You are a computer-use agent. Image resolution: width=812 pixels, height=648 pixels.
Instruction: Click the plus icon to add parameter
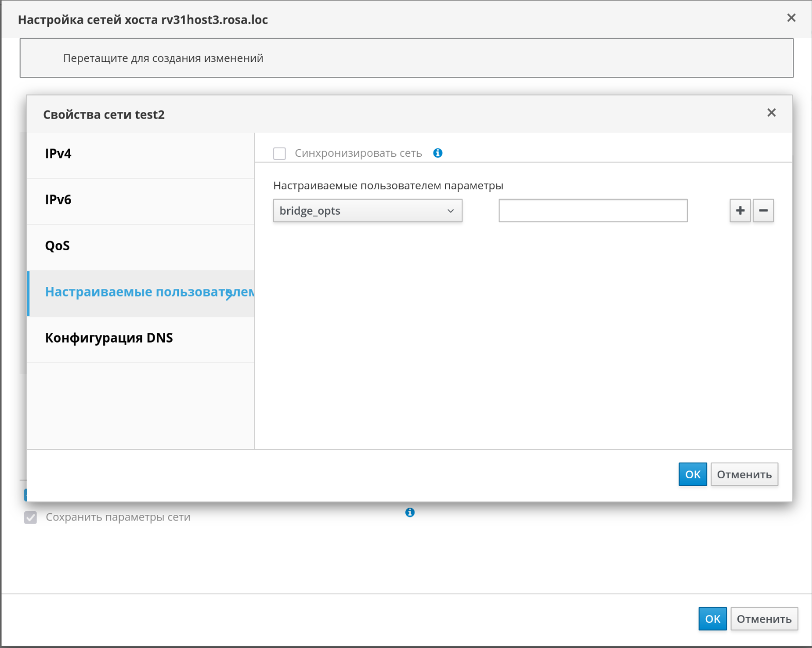[x=740, y=210]
